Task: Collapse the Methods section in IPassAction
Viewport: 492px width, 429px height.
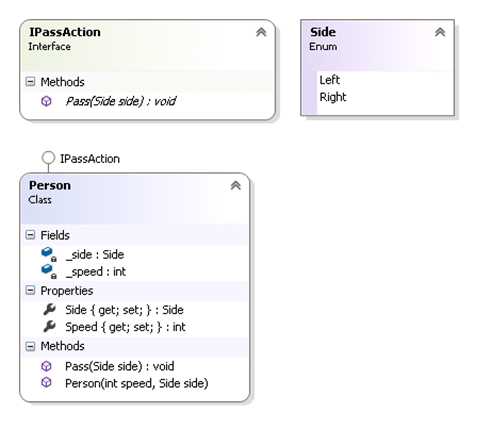Action: pos(30,81)
